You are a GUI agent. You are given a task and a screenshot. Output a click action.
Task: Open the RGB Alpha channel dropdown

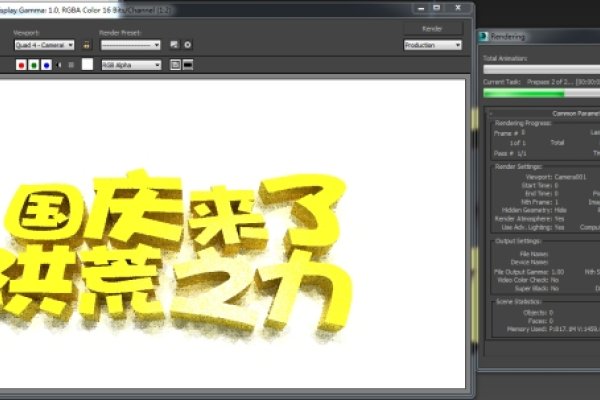point(131,65)
